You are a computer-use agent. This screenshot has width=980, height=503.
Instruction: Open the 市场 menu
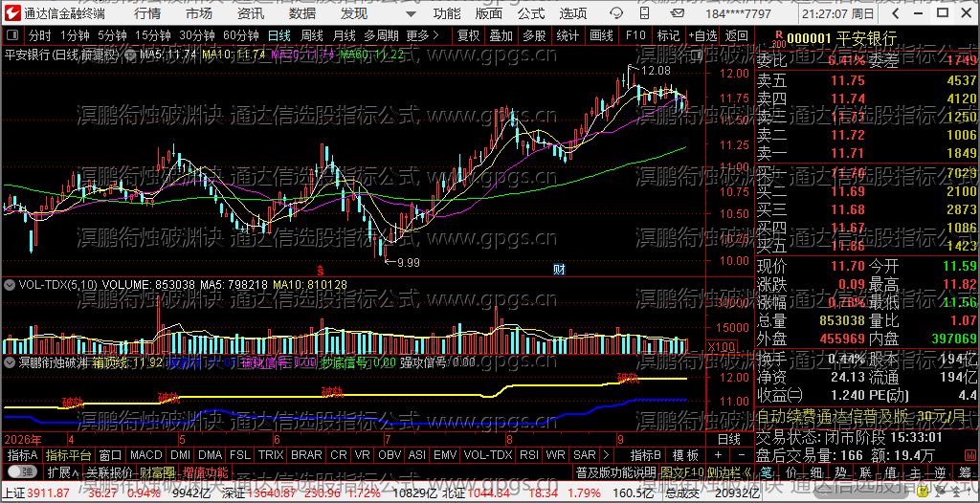click(x=199, y=13)
